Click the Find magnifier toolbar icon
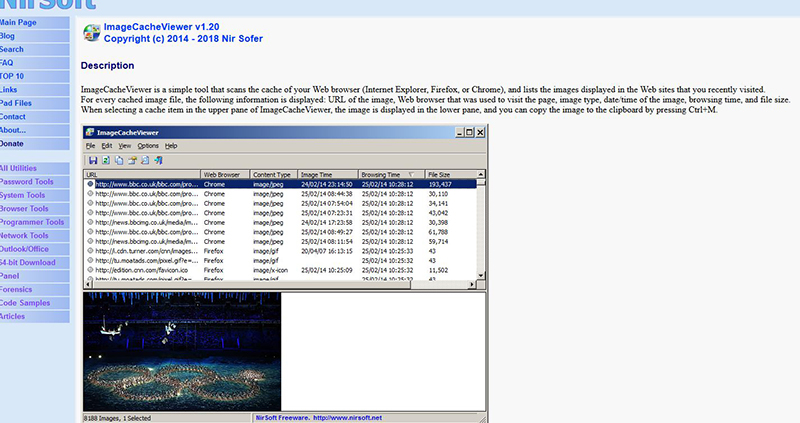Image resolution: width=800 pixels, height=423 pixels. tap(145, 160)
